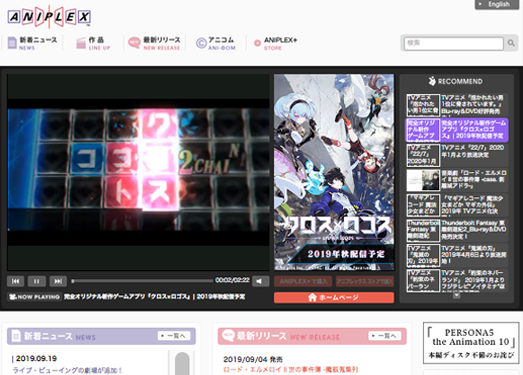The height and width of the screenshot is (375, 523).
Task: Open the アニコム ANI-COM menu
Action: click(216, 43)
